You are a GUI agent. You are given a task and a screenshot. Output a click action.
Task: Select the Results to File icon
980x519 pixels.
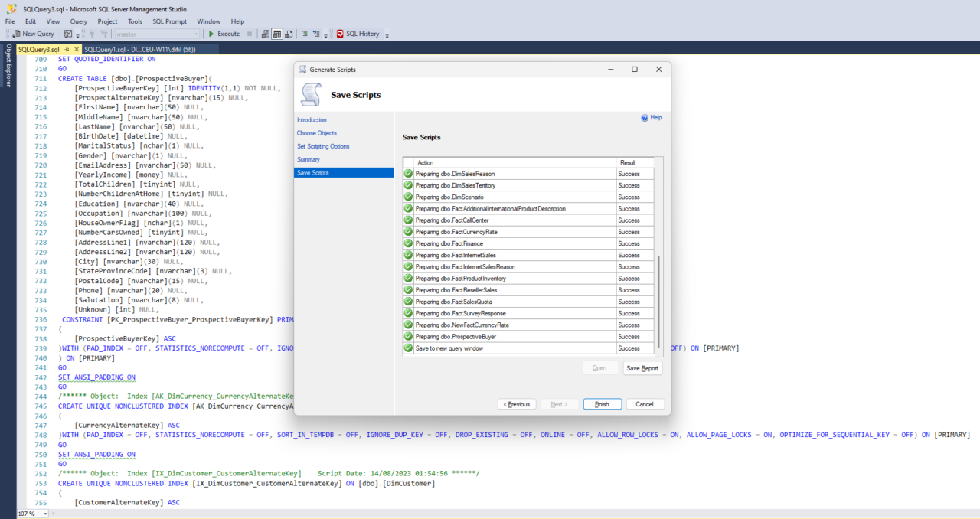289,34
